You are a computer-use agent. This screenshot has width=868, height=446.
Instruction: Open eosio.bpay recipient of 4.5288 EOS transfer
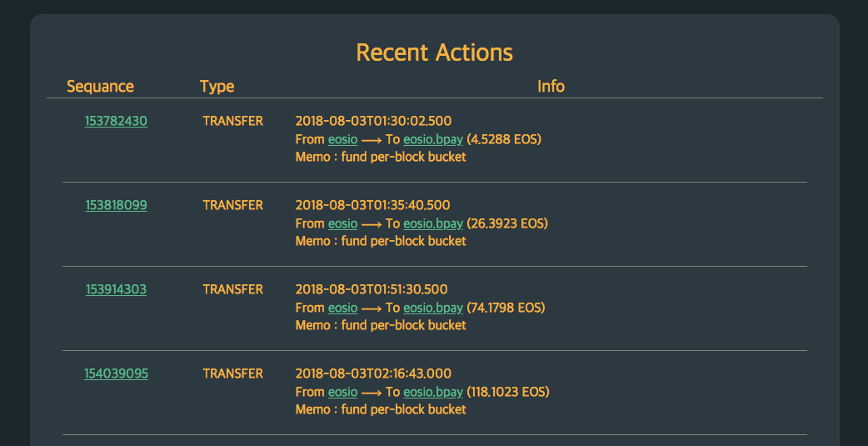[x=432, y=139]
